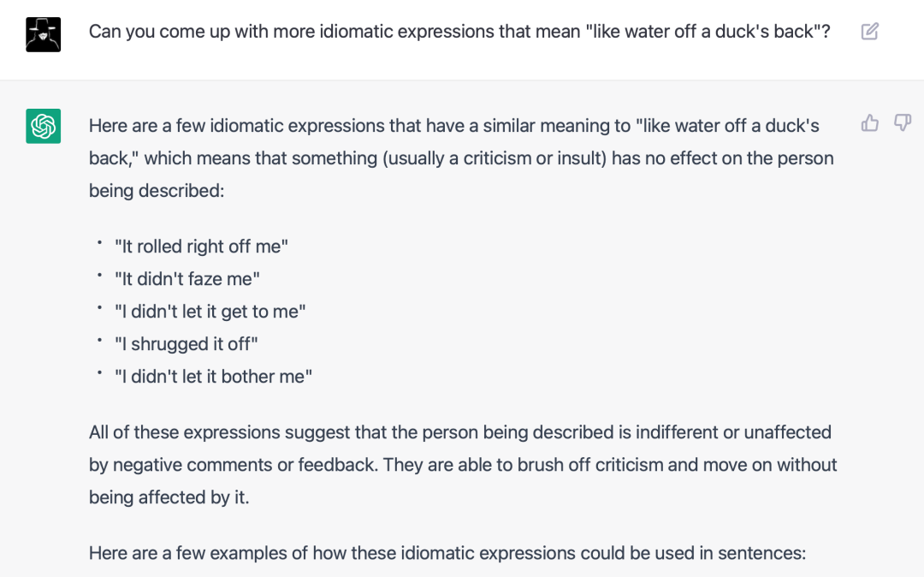Click the user's profile avatar
This screenshot has width=924, height=577.
[43, 34]
